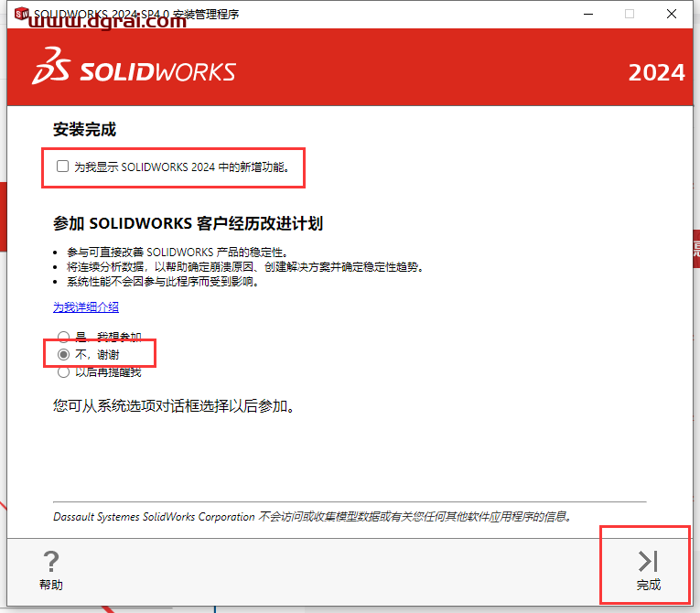Click the 安装完成 heading text

(x=84, y=130)
